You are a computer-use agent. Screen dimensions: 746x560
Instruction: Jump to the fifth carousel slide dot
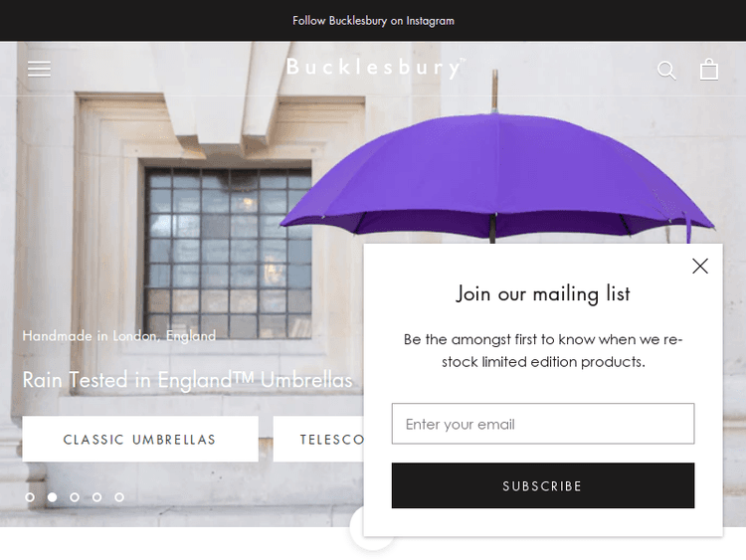point(119,497)
